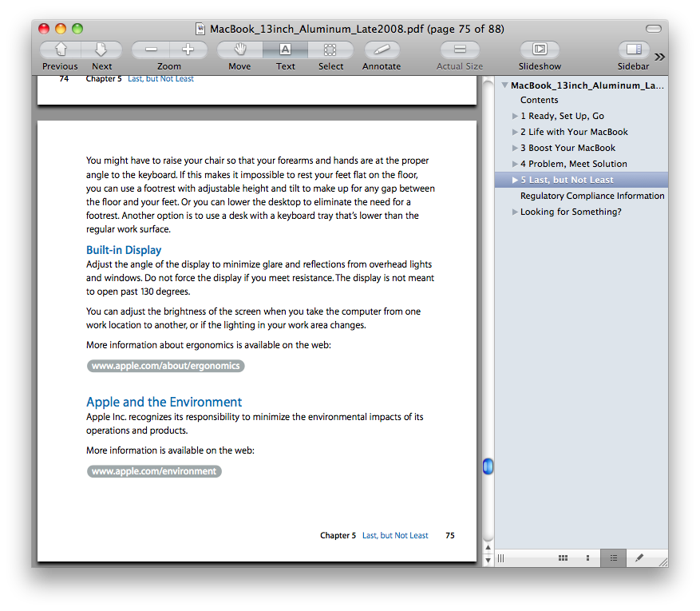The image size is (700, 611).
Task: Toggle the Sidebar from the toolbar
Action: pos(634,50)
